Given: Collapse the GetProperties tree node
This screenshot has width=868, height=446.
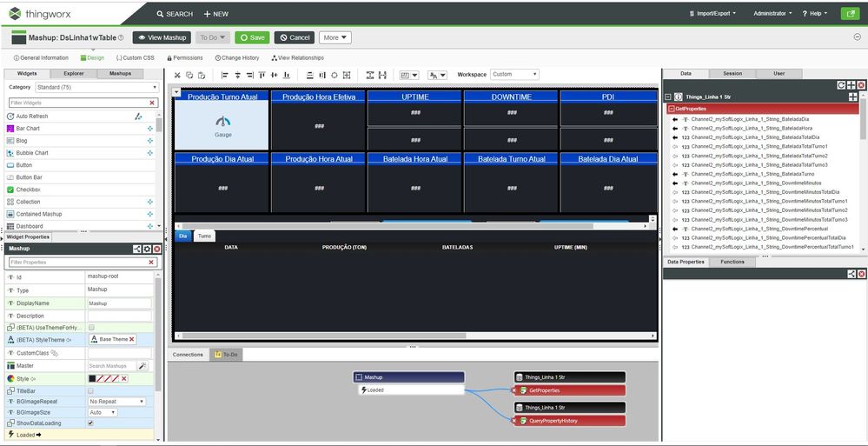Looking at the screenshot, I should (670, 109).
